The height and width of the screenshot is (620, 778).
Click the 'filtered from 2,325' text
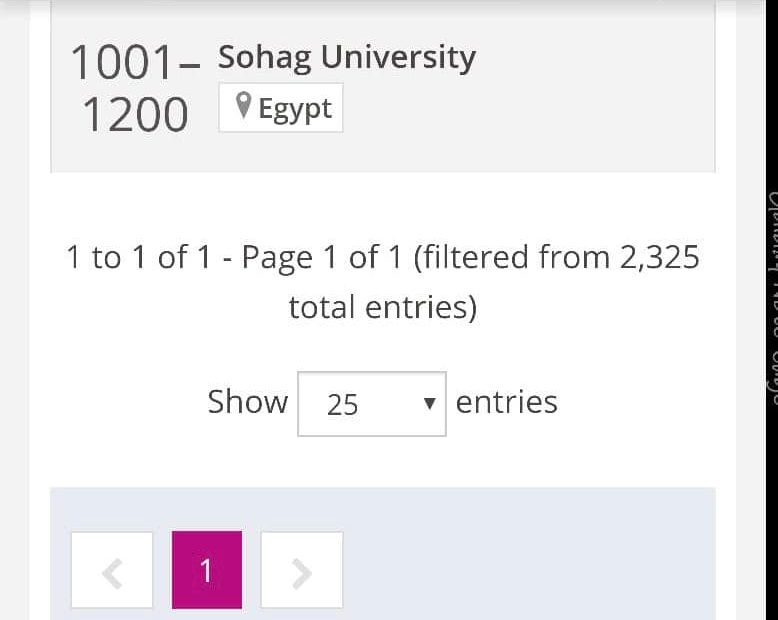click(560, 258)
